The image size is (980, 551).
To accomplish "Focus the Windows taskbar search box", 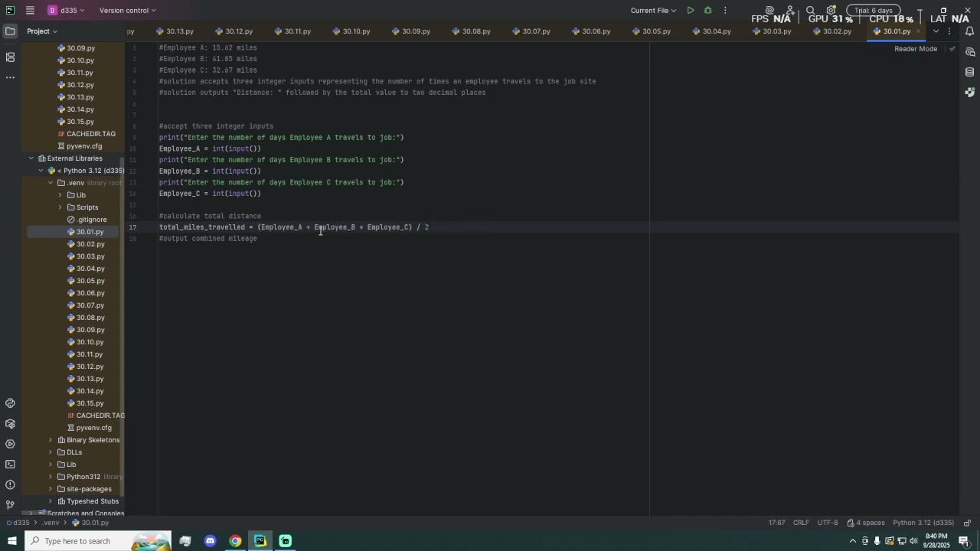I will coord(98,541).
